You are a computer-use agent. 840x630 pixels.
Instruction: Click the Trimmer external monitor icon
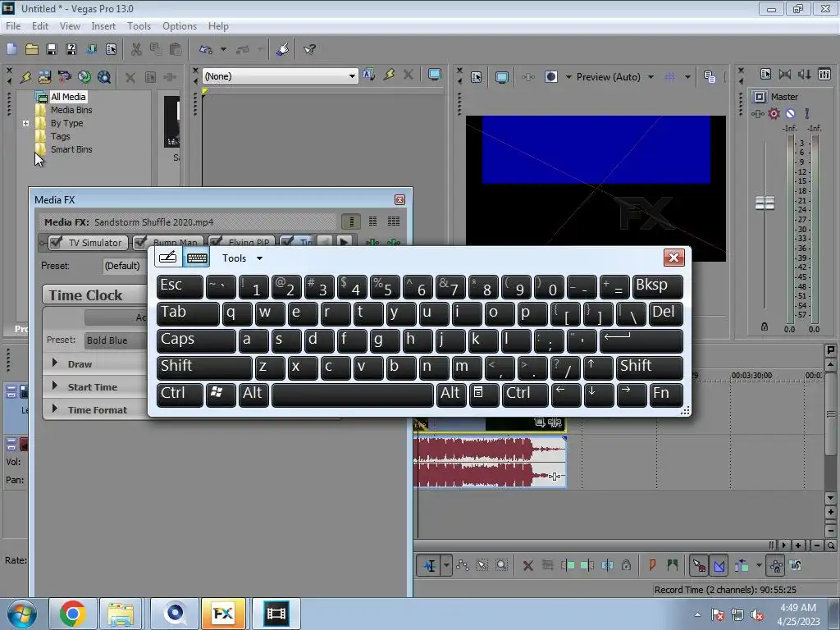tap(435, 75)
